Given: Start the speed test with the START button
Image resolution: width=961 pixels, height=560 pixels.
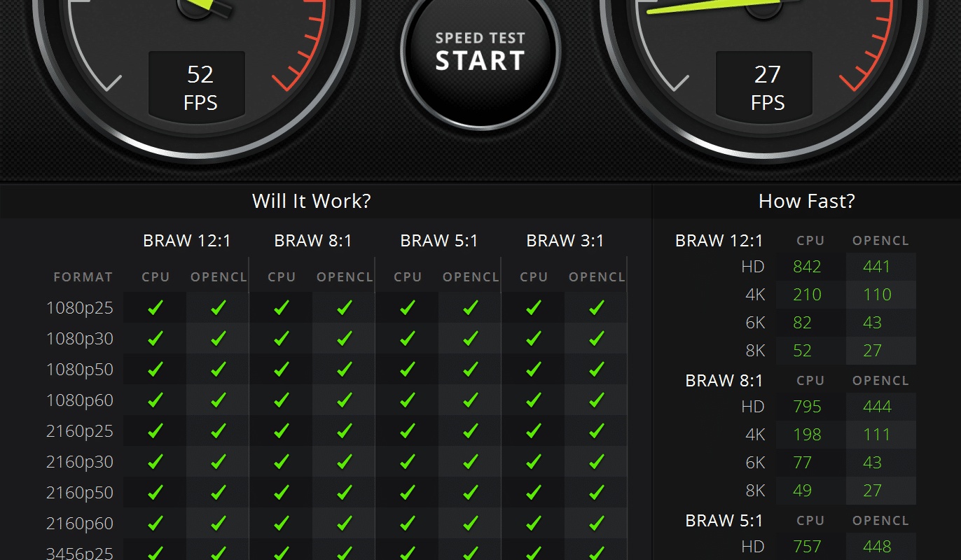Looking at the screenshot, I should click(x=480, y=52).
